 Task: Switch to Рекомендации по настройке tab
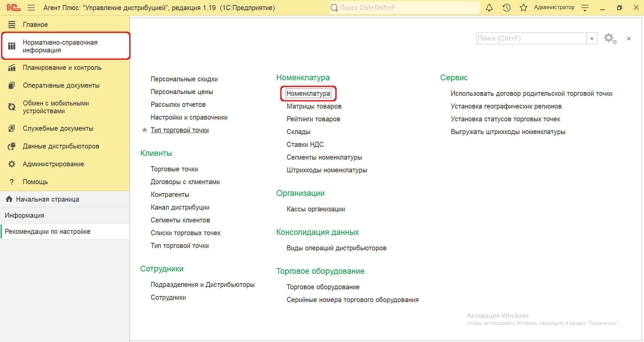[x=65, y=231]
